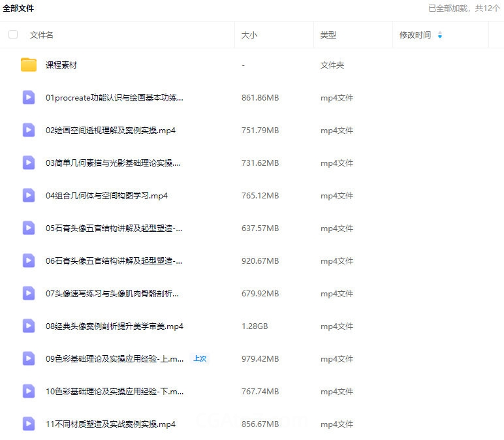The width and height of the screenshot is (504, 440).
Task: Click video icon for 11不同材质塑造 file
Action: click(28, 424)
